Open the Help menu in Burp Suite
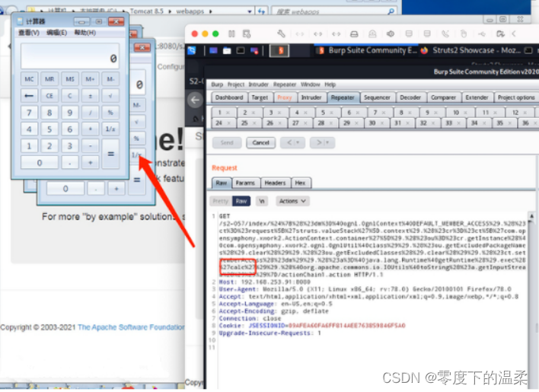 [x=330, y=84]
